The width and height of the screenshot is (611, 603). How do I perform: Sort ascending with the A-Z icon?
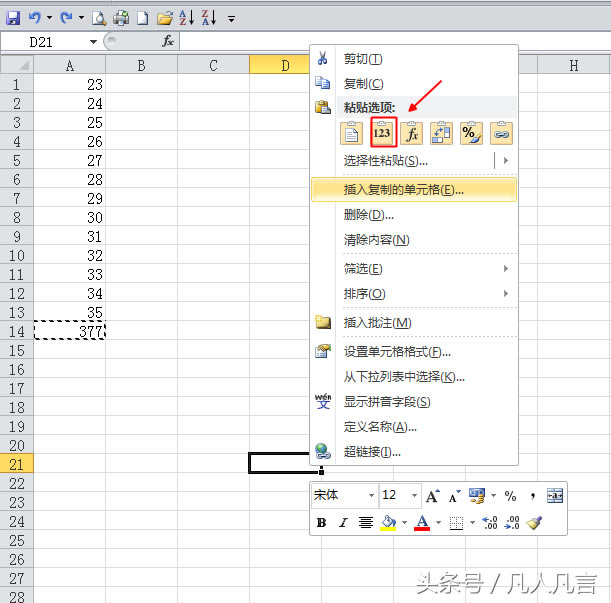tap(187, 18)
